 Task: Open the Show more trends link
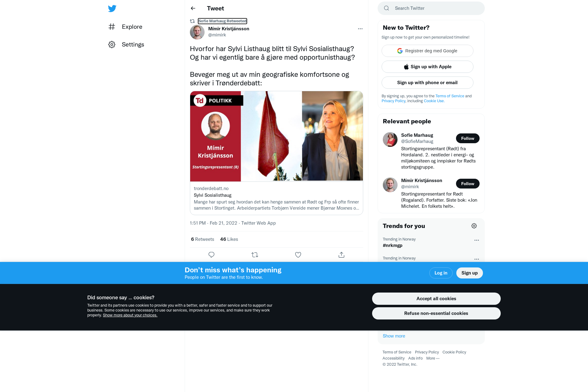394,336
